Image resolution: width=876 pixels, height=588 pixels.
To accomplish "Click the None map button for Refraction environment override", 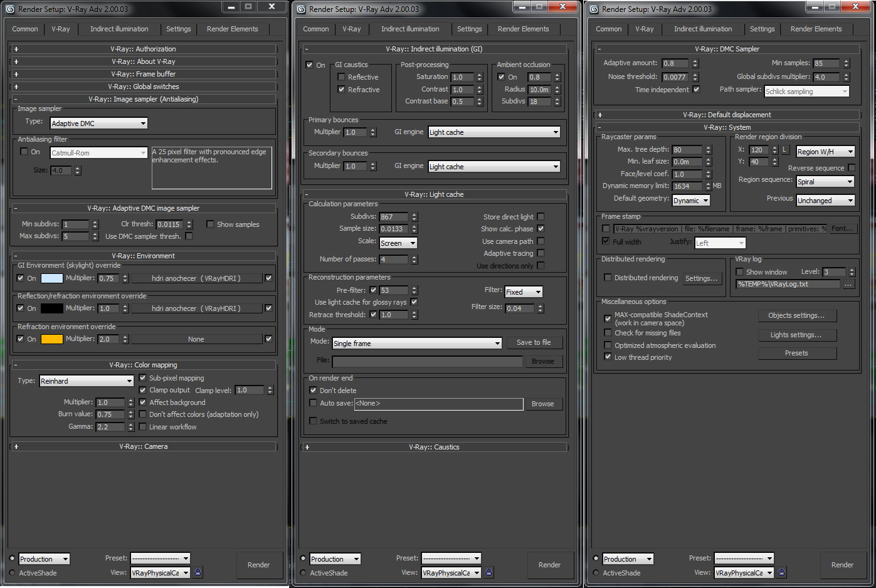I will (196, 339).
